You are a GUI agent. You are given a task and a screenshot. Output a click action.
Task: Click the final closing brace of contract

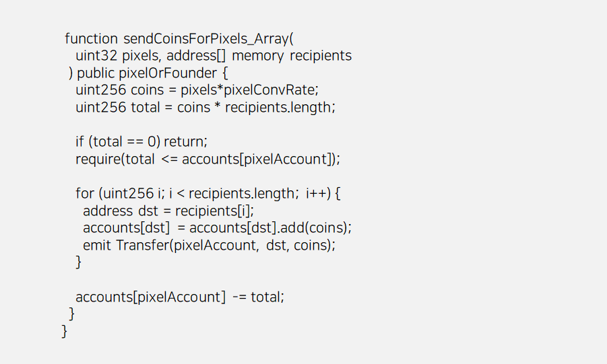(64, 332)
